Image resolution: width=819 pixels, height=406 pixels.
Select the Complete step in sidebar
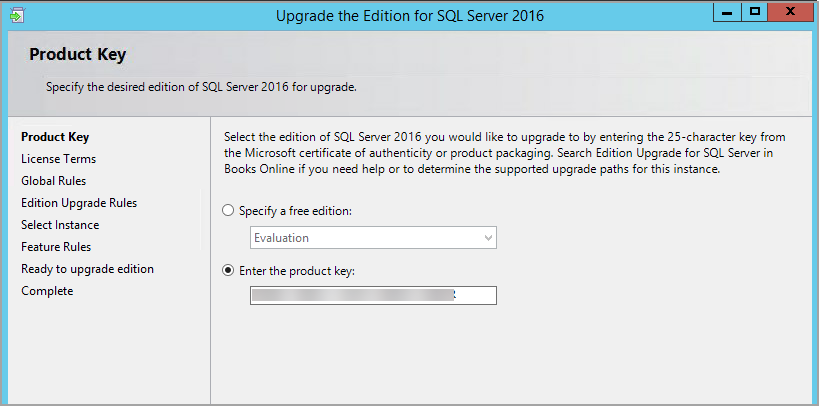coord(47,291)
